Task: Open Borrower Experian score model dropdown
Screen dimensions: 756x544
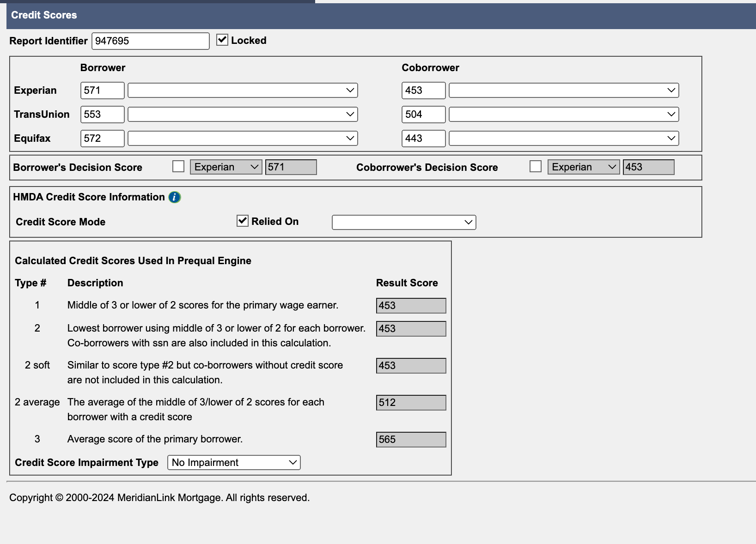Action: coord(243,91)
